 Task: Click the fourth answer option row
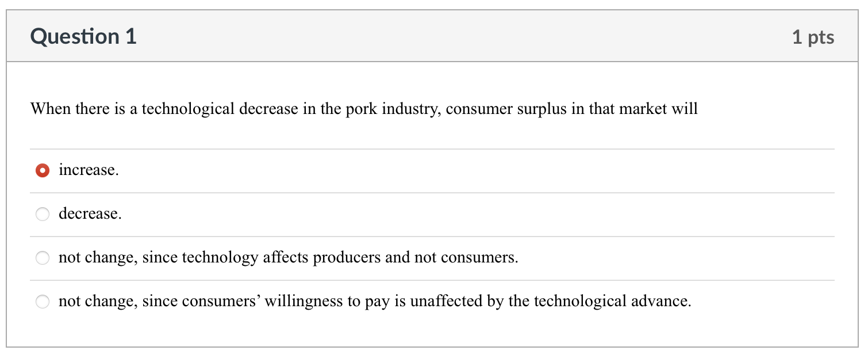coord(374,300)
